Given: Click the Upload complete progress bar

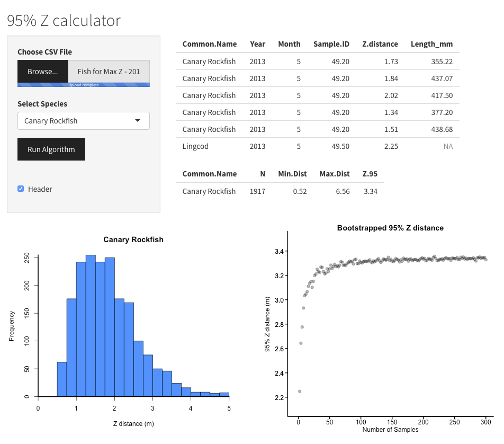Looking at the screenshot, I should click(83, 85).
